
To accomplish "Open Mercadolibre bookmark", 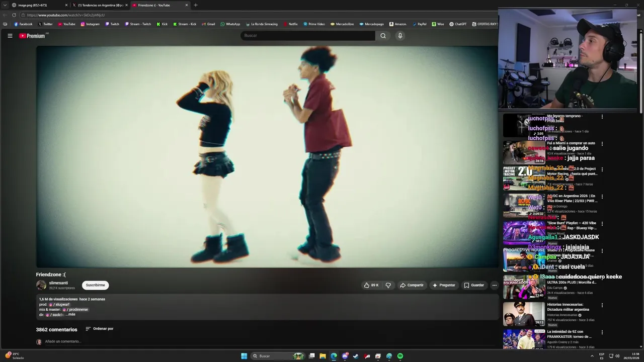I will (x=342, y=24).
